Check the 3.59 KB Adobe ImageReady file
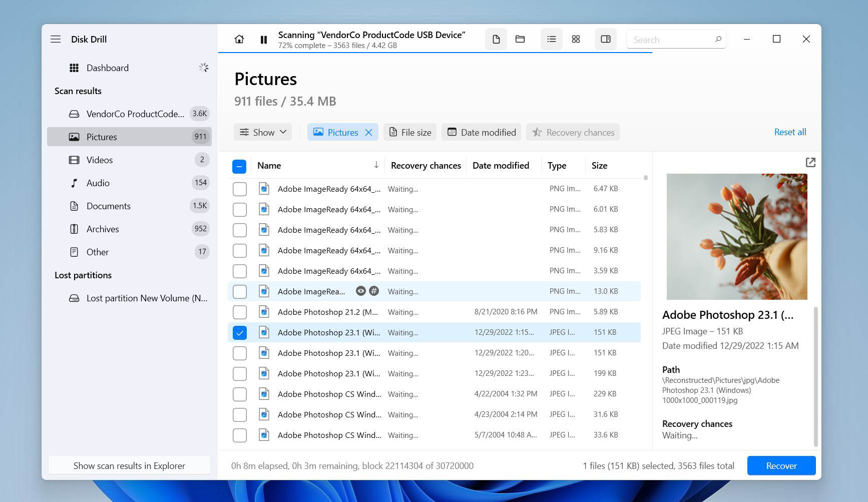 240,271
